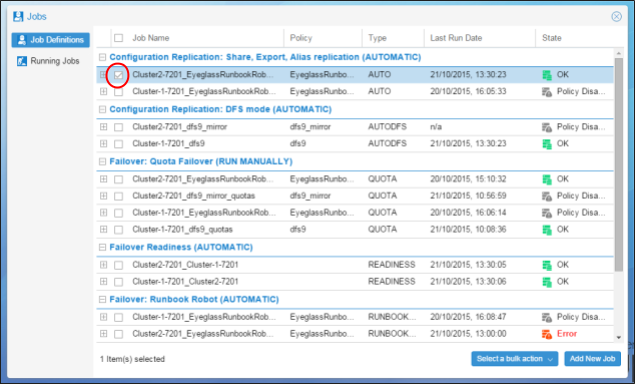Check the Cluster2-7201_dfs9_mirror checkbox
The height and width of the screenshot is (384, 635).
click(x=118, y=127)
